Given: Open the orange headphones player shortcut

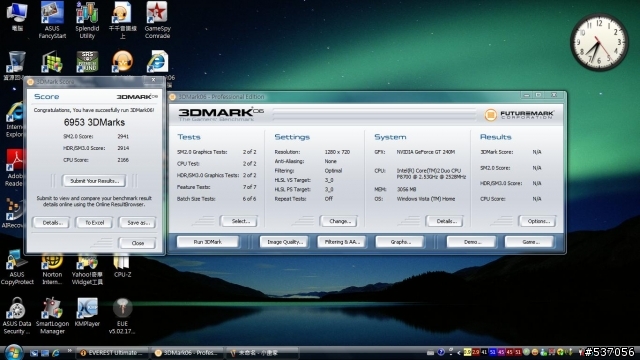Looking at the screenshot, I should tap(122, 62).
